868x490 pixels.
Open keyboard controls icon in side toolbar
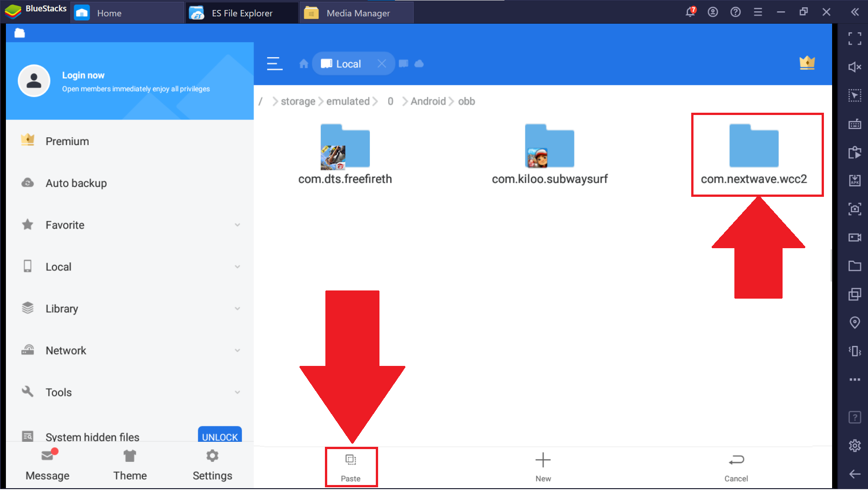[855, 124]
